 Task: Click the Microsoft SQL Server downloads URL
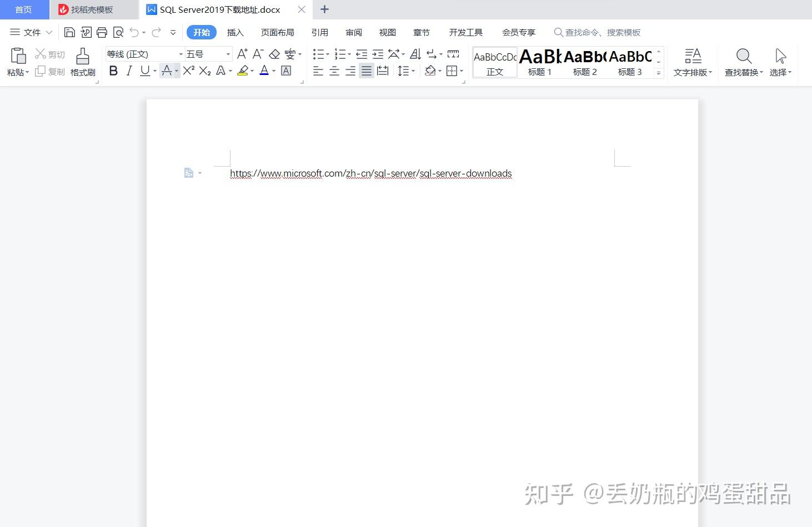tap(371, 173)
